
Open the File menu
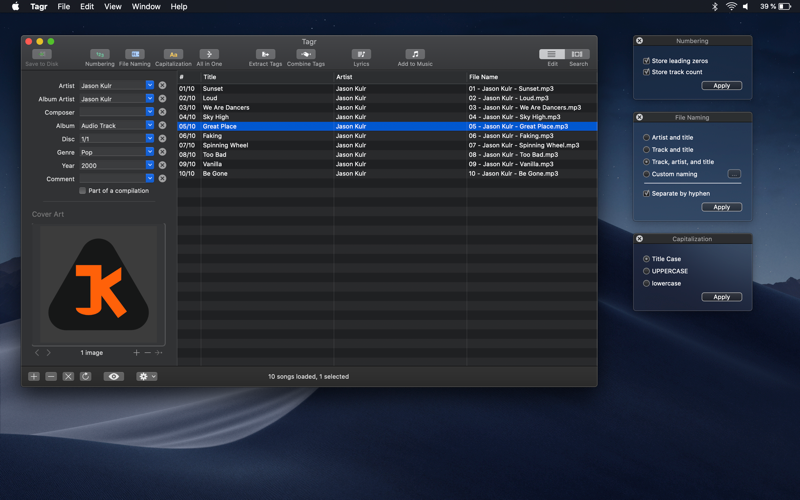(x=64, y=7)
